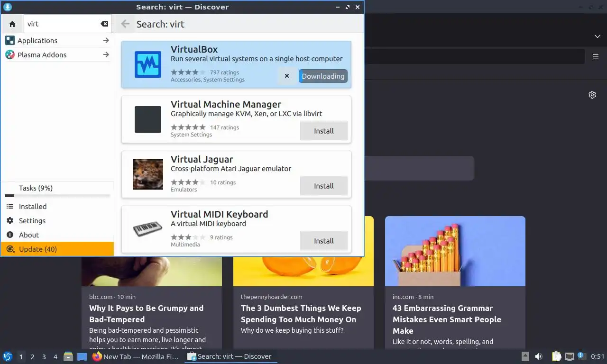Open the Virtual MIDI Keyboard title

(219, 214)
